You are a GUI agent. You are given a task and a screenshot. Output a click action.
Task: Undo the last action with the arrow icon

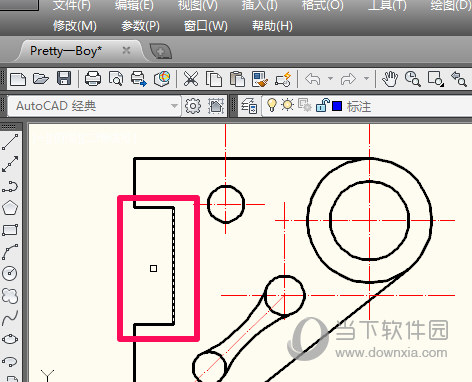tap(313, 79)
